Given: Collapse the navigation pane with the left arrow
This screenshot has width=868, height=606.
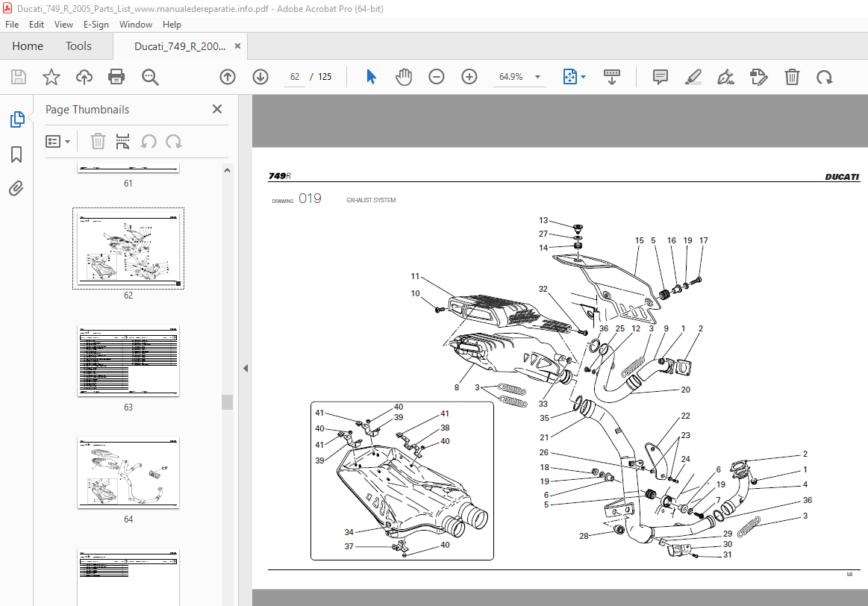Looking at the screenshot, I should [x=246, y=368].
